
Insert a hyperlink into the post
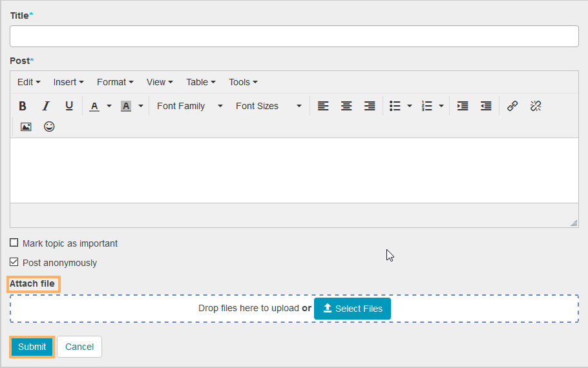512,106
